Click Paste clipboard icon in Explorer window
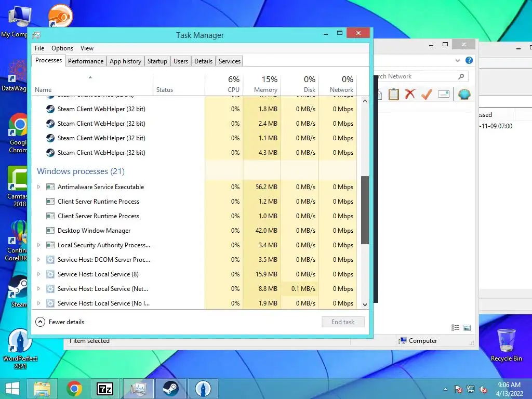 (394, 94)
